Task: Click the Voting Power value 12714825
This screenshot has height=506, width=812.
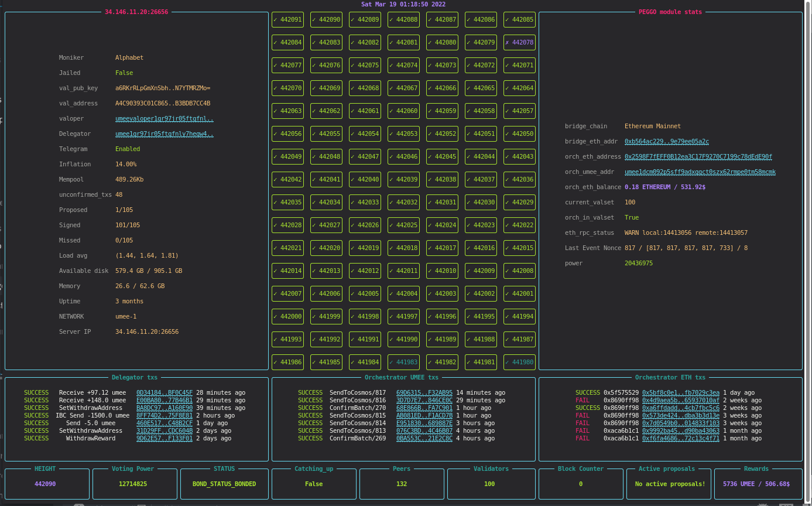Action: (x=133, y=484)
